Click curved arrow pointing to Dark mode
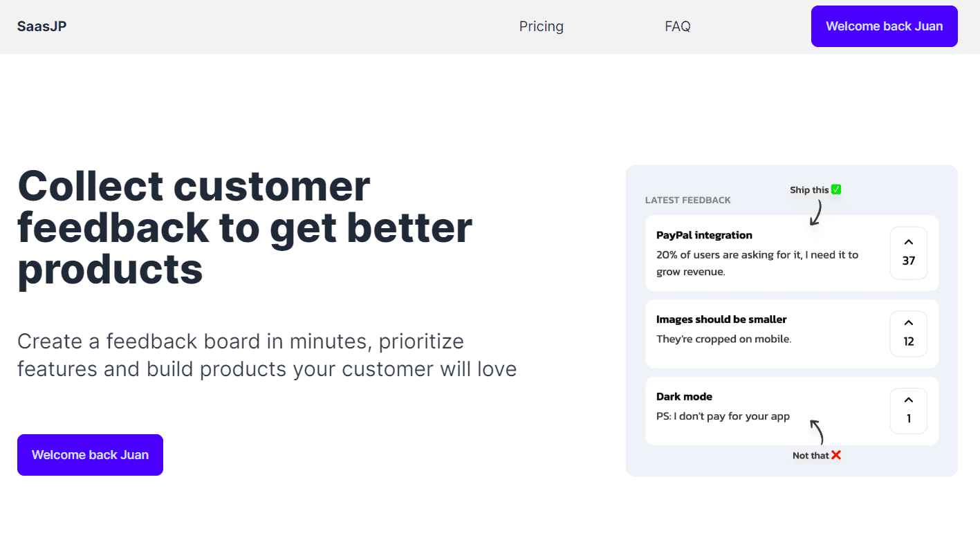The image size is (980, 540). click(x=817, y=432)
